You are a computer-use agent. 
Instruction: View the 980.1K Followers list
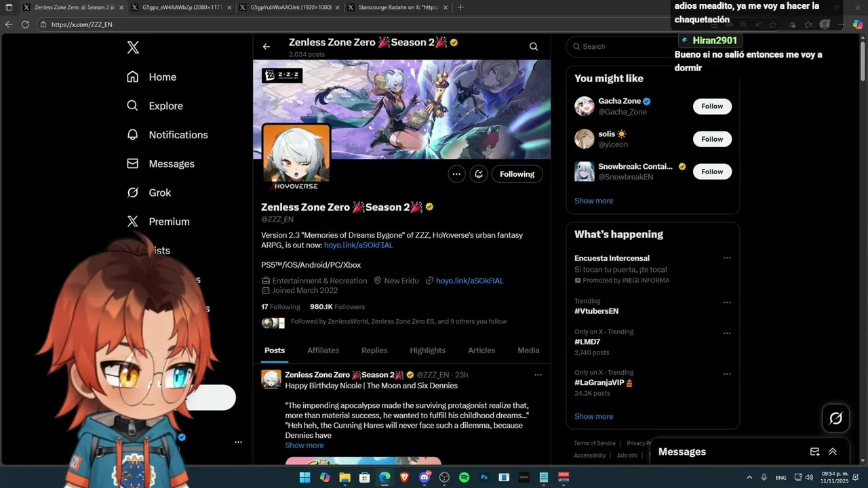[337, 307]
